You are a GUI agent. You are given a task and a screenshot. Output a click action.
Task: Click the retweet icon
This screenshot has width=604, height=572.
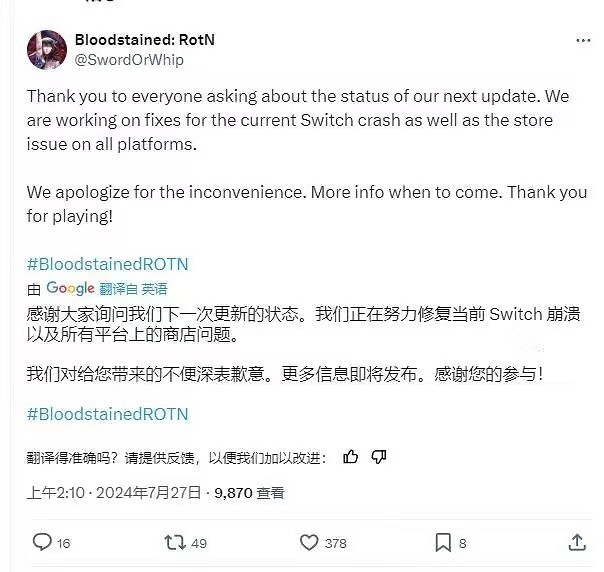(174, 543)
